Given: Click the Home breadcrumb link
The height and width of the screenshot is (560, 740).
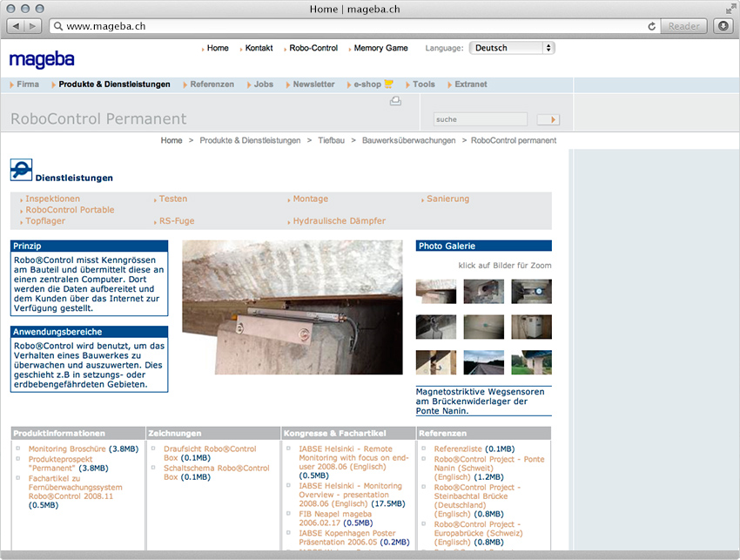Looking at the screenshot, I should pos(172,140).
